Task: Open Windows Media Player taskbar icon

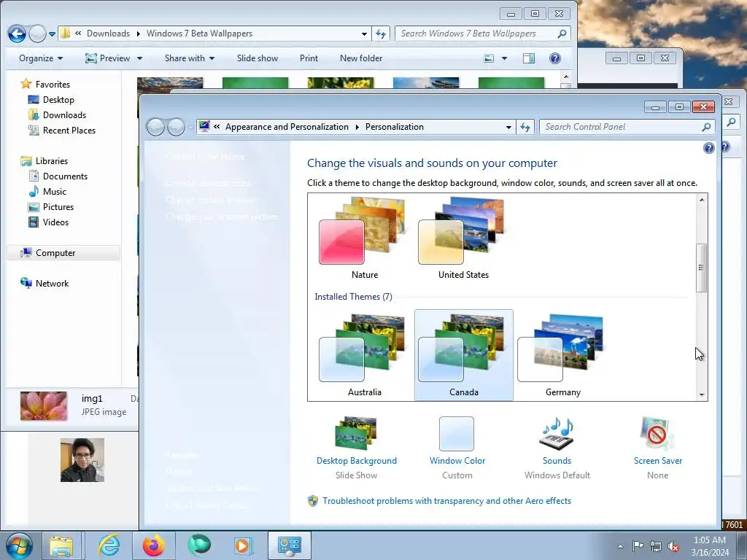Action: point(242,545)
